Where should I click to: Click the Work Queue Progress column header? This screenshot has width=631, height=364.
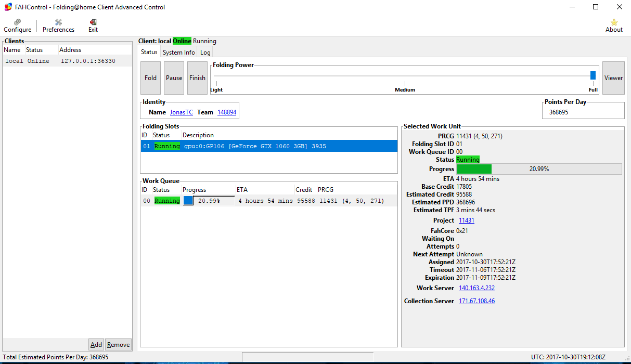pos(208,190)
